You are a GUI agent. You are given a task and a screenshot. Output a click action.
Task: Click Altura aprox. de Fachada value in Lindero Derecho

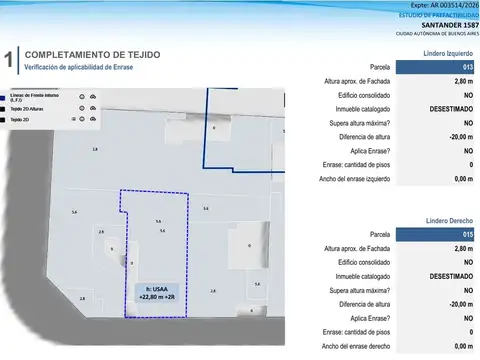(x=464, y=248)
